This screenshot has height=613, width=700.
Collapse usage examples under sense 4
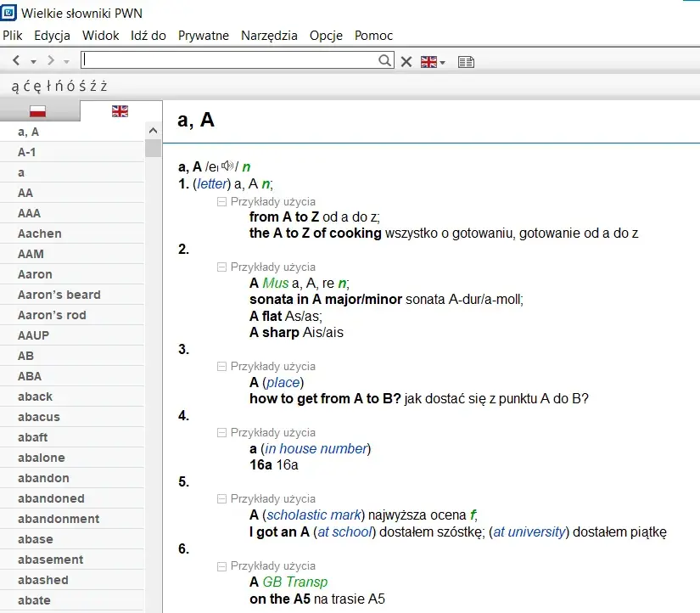click(221, 432)
